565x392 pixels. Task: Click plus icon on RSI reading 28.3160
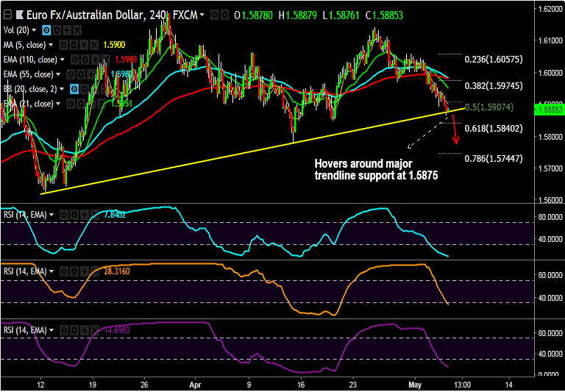85,271
